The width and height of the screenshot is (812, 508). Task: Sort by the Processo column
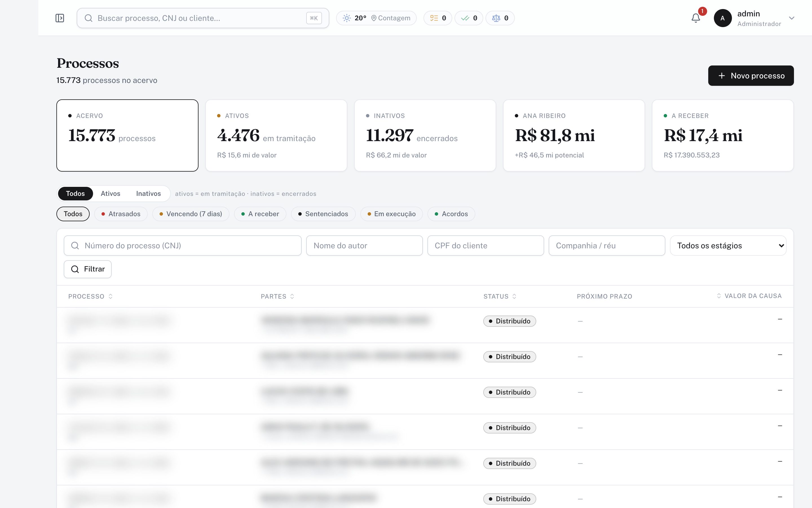click(90, 296)
